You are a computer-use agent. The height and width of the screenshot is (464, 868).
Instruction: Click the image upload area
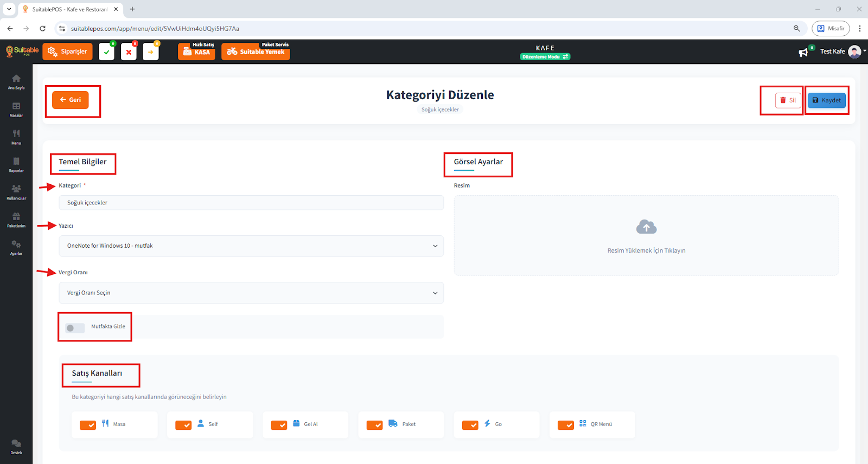[646, 235]
